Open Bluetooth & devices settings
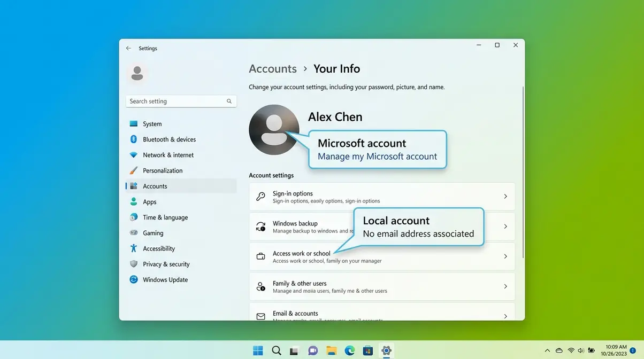Viewport: 644px width, 359px height. pyautogui.click(x=181, y=139)
